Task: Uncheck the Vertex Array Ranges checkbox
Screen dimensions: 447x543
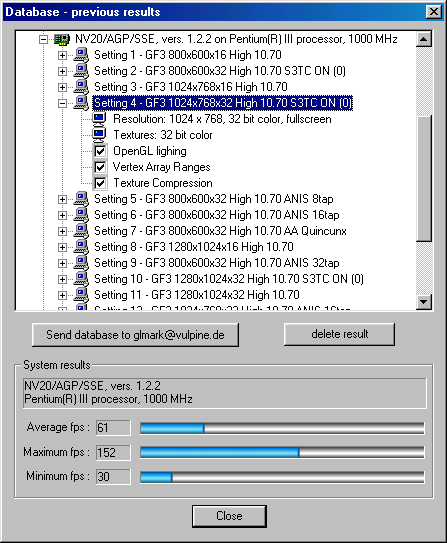Action: click(100, 167)
